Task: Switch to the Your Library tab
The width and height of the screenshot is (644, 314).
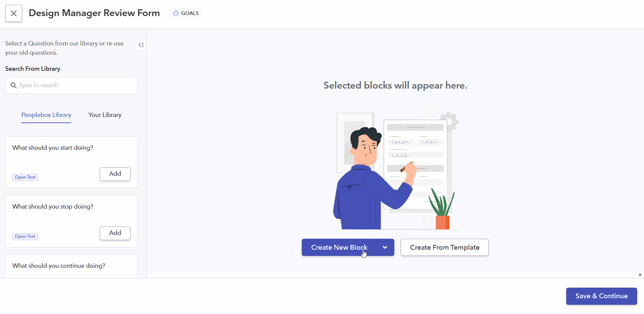Action: (x=105, y=115)
